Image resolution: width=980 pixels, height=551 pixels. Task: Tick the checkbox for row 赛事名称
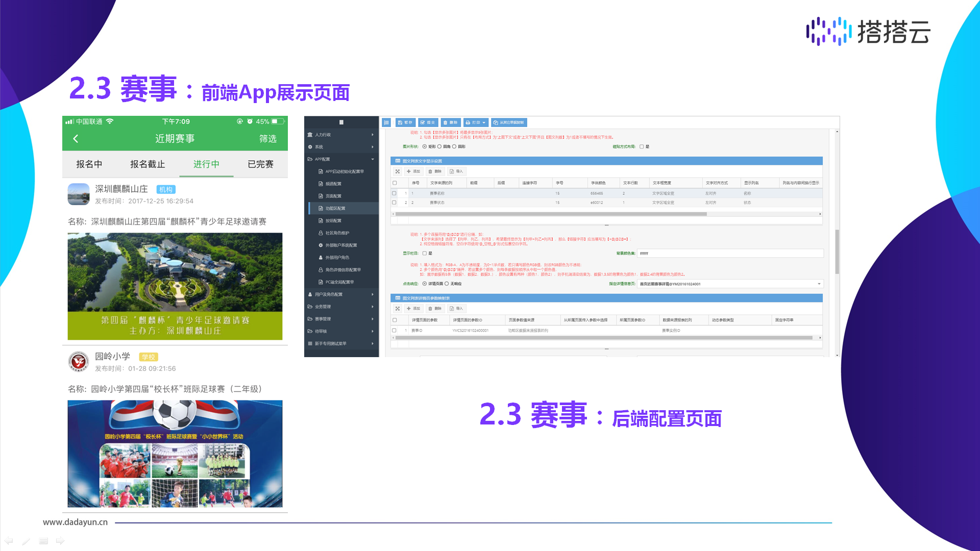(x=394, y=193)
